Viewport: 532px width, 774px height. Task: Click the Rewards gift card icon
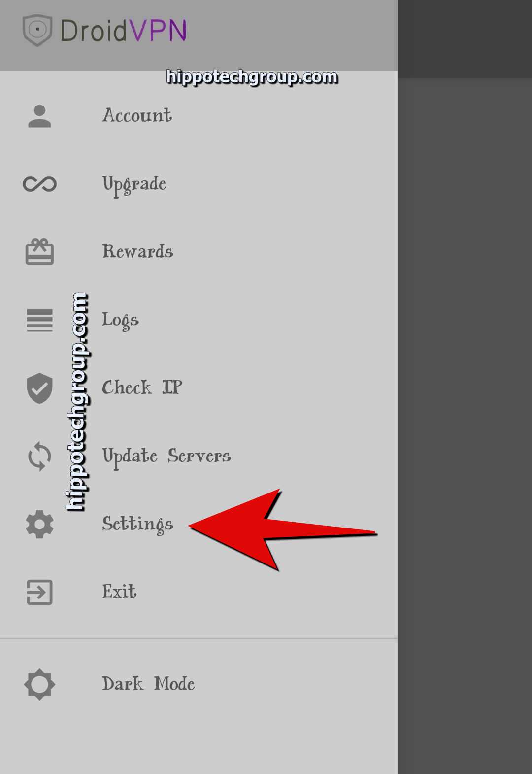point(39,252)
